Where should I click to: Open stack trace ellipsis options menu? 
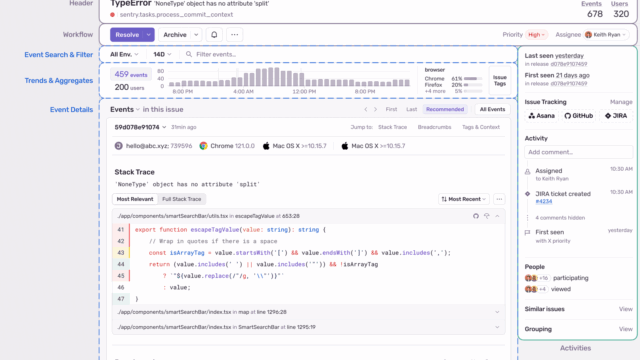point(499,199)
